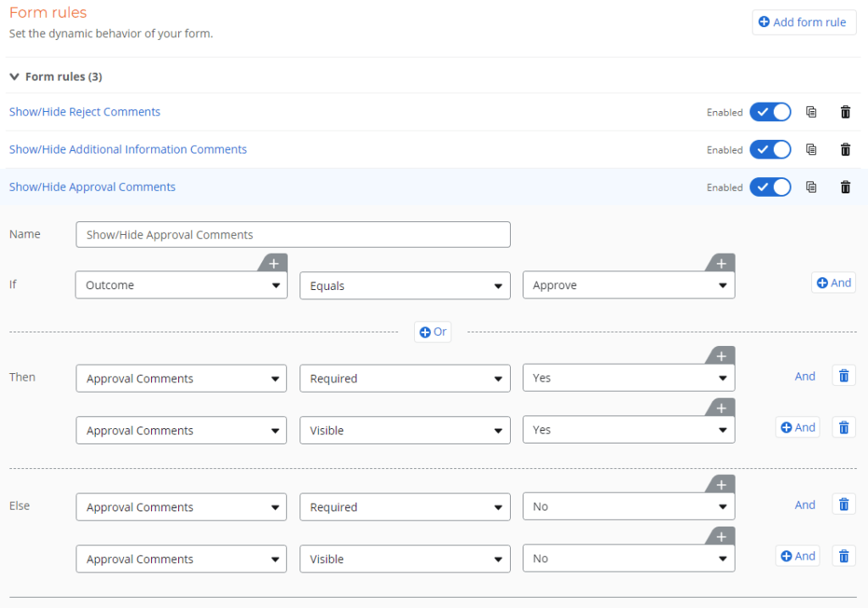Open the Show/Hide Reject Comments rule link
The image size is (868, 608).
[x=85, y=112]
